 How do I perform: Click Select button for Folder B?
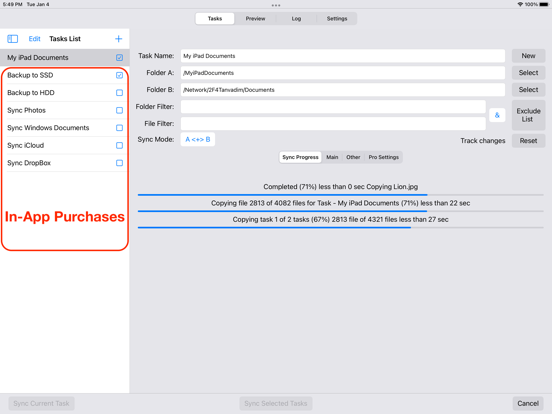[x=528, y=90]
